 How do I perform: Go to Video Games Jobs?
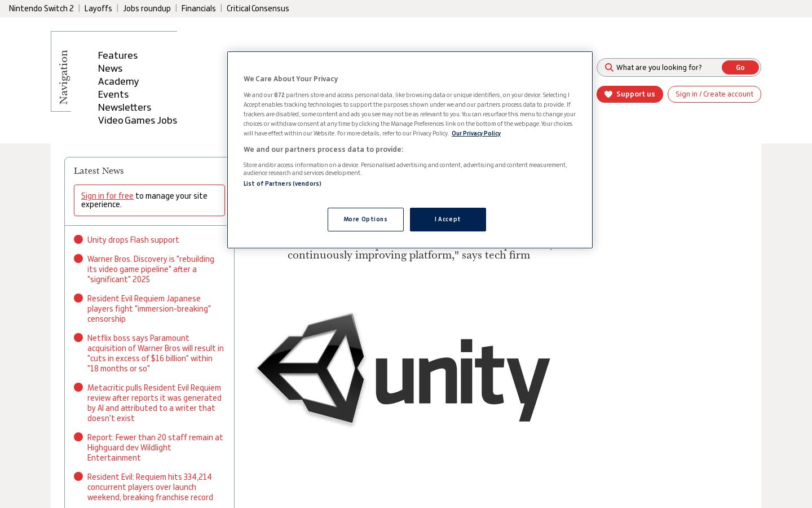[138, 120]
